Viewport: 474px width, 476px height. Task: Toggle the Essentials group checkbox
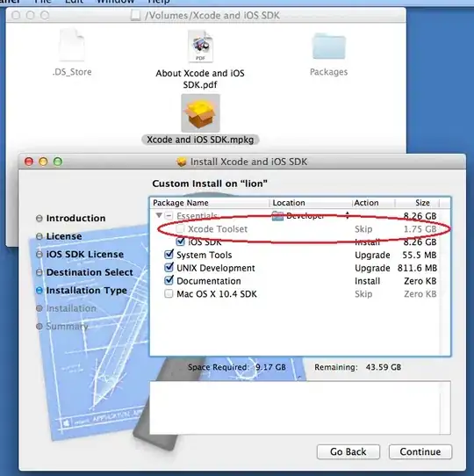pyautogui.click(x=169, y=216)
